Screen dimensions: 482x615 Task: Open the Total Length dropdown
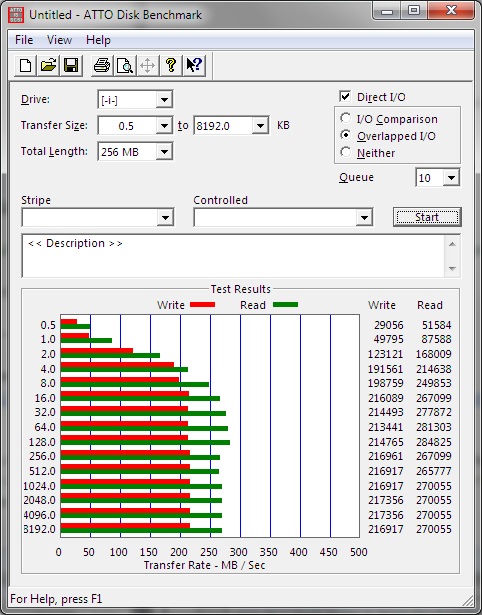click(x=164, y=151)
